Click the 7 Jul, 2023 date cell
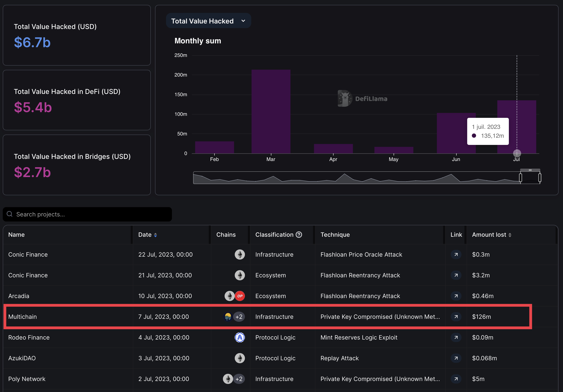The height and width of the screenshot is (392, 563). [x=163, y=317]
